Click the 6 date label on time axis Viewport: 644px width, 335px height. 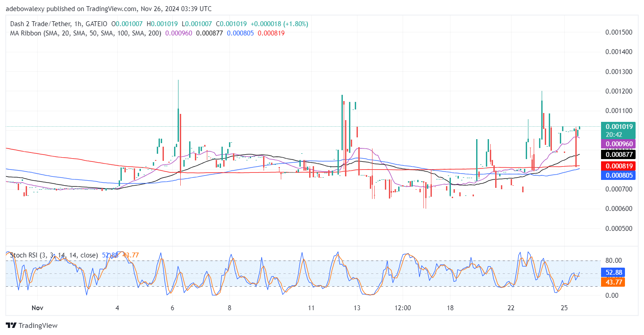172,308
